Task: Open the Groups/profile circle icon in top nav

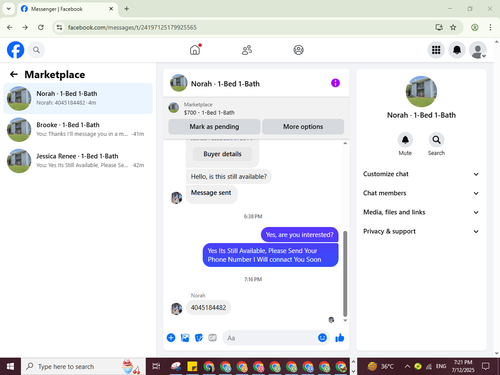Action: click(x=298, y=50)
